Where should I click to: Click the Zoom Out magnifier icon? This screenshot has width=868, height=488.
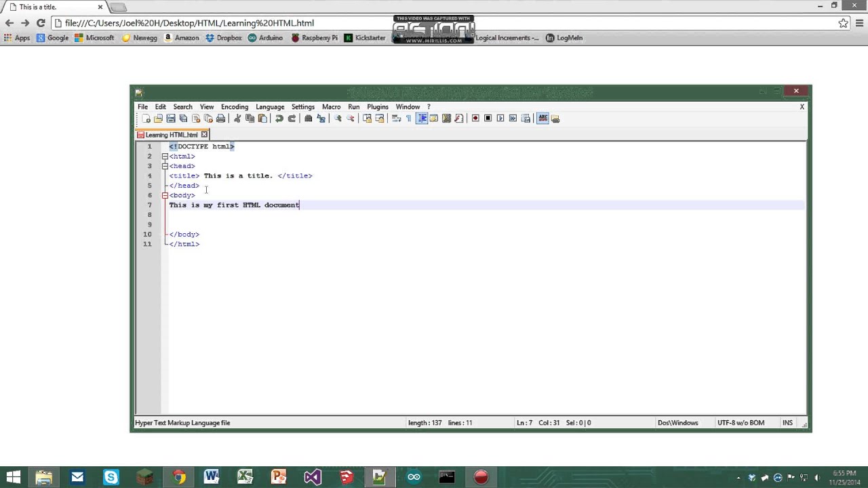coord(350,119)
